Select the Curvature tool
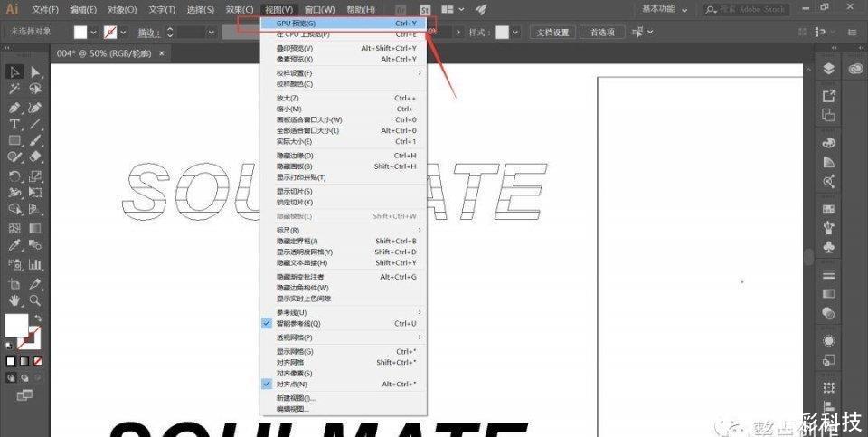The height and width of the screenshot is (437, 868). click(x=35, y=107)
